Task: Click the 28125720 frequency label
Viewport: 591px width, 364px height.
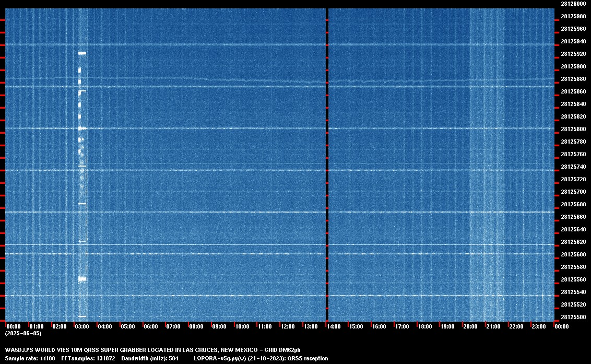Action: tap(573, 179)
